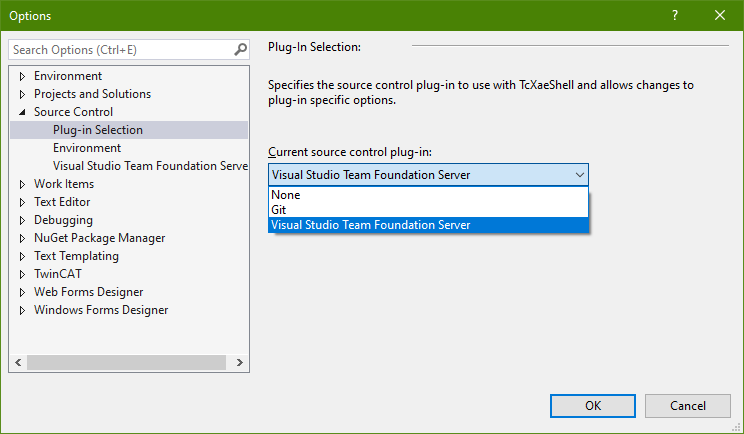744x434 pixels.
Task: Expand the Windows Forms Designer node
Action: click(22, 310)
